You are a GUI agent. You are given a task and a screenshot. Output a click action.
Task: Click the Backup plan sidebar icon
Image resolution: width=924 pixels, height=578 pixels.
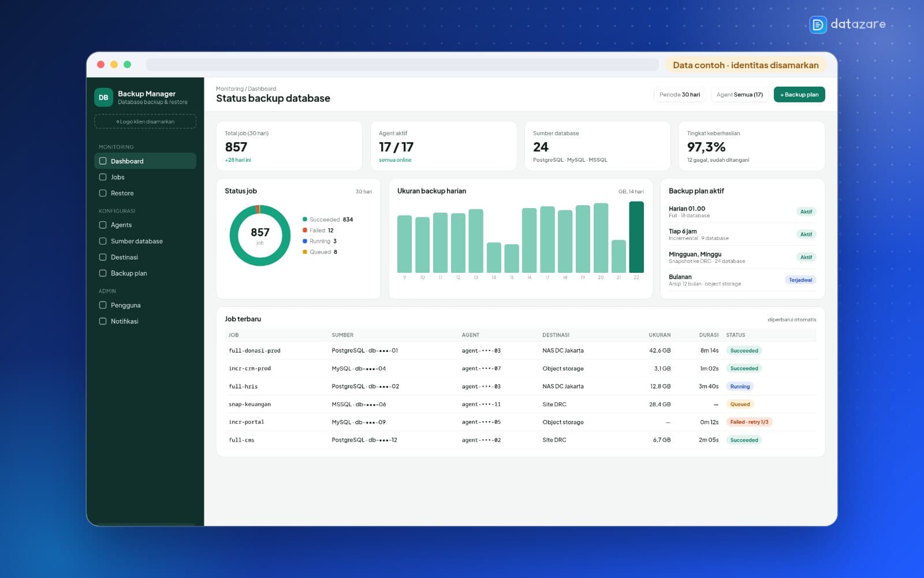103,273
